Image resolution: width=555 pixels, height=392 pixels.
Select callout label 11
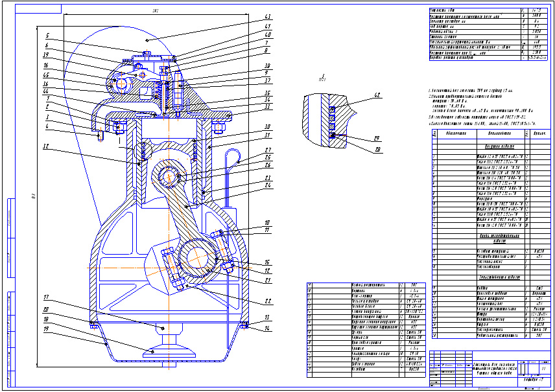(267, 230)
